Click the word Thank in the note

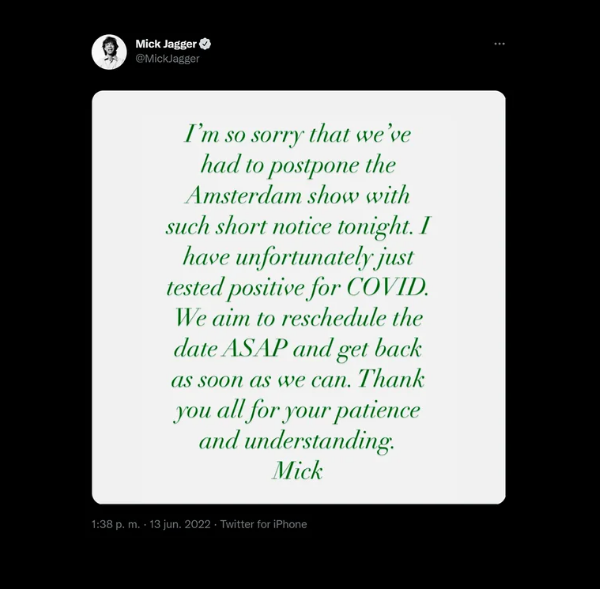(x=391, y=379)
